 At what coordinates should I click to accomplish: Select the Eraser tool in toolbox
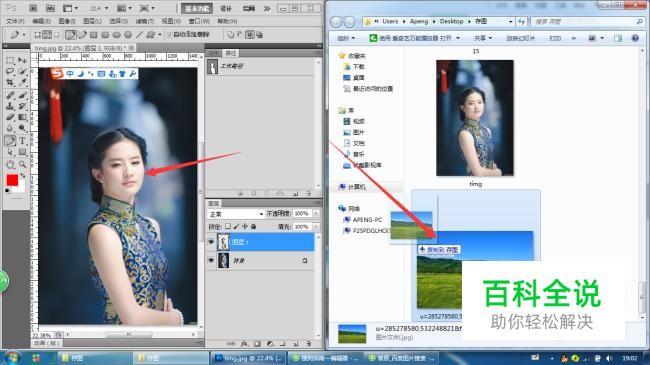(x=10, y=117)
